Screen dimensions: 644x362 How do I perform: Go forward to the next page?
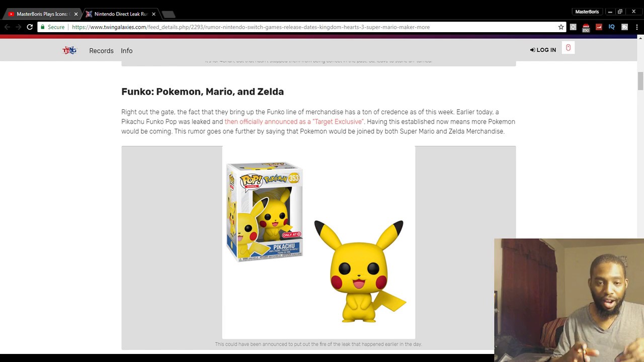(19, 27)
